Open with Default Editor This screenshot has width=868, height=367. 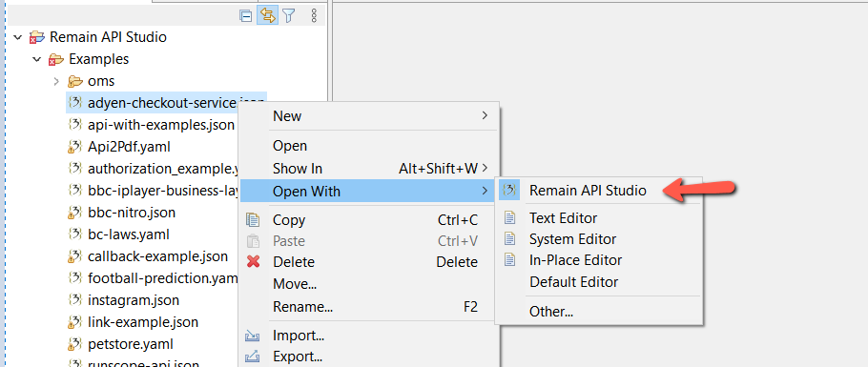599,282
